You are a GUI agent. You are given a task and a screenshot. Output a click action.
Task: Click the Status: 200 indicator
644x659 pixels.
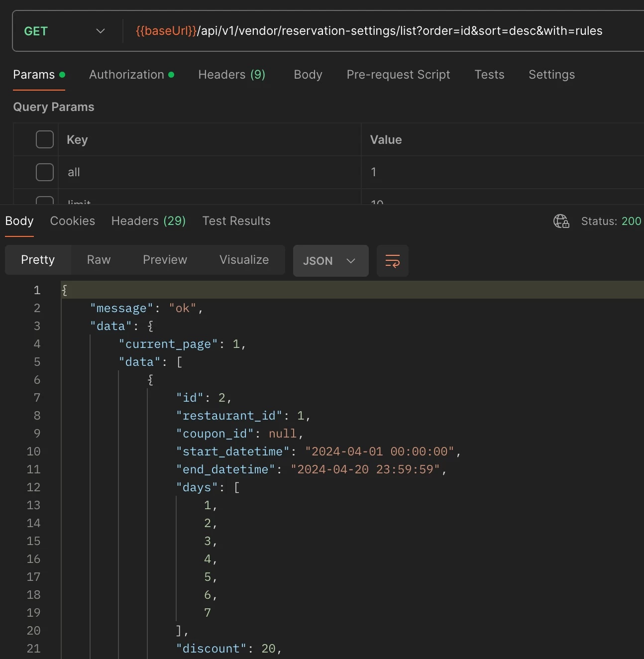coord(611,221)
